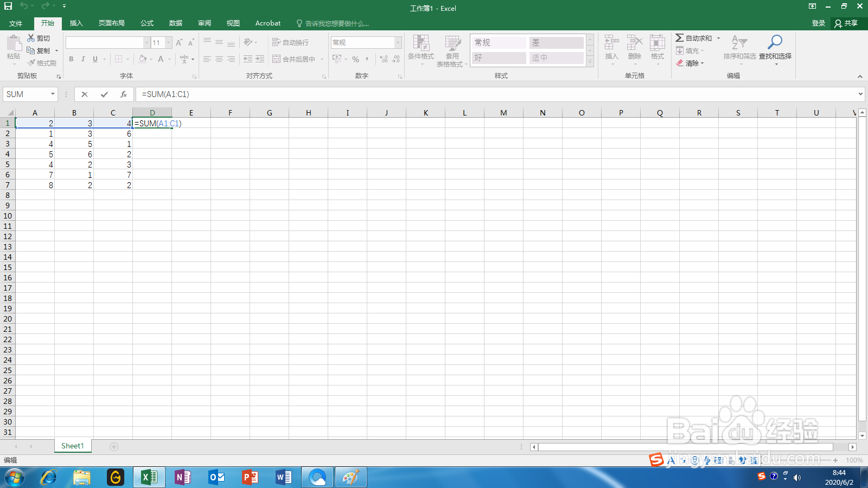
Task: Open the Name Box dropdown
Action: click(53, 94)
